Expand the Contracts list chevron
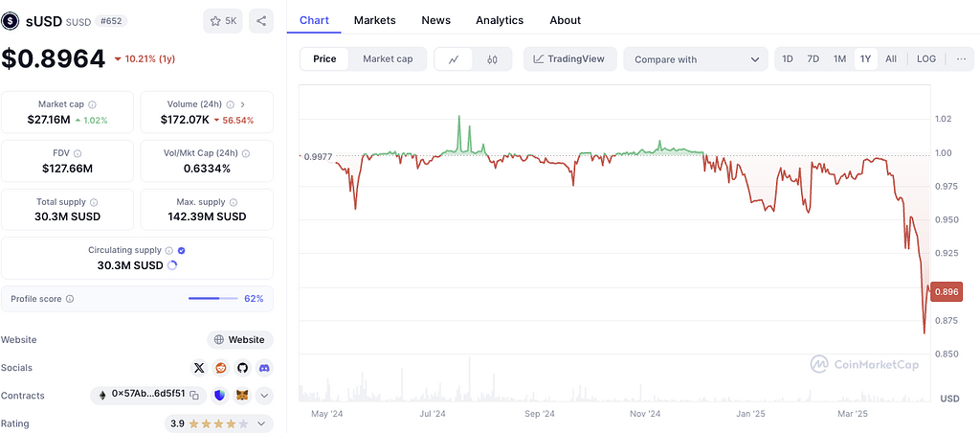Image resolution: width=980 pixels, height=433 pixels. pyautogui.click(x=264, y=395)
